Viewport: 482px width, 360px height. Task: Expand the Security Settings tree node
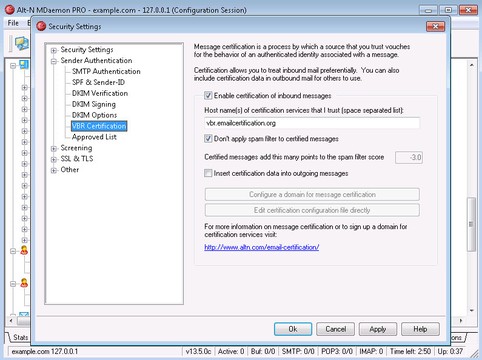click(54, 50)
